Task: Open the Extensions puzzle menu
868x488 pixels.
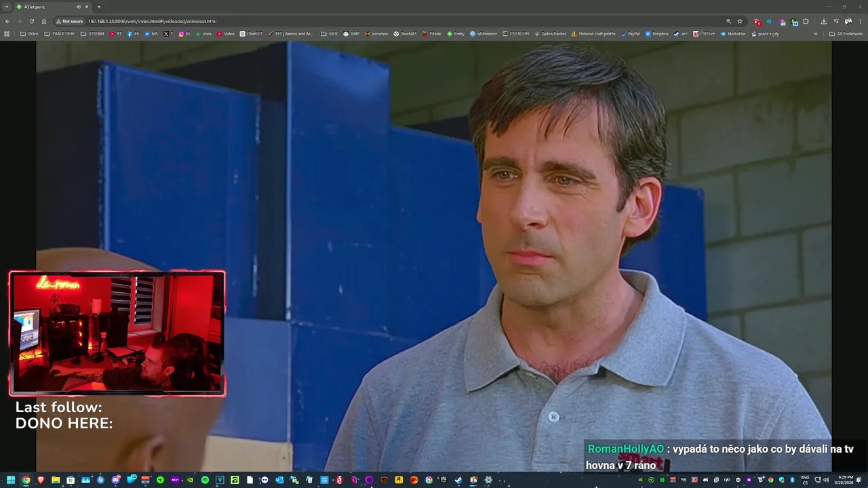Action: pyautogui.click(x=806, y=21)
